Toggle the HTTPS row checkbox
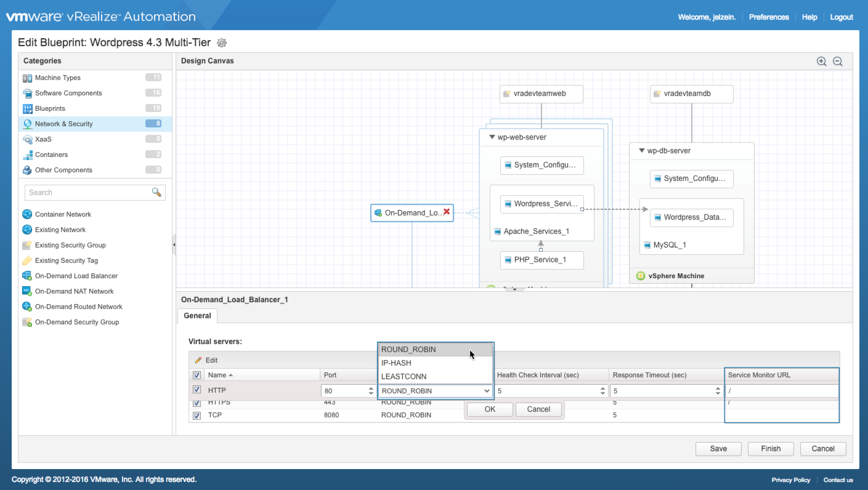This screenshot has height=490, width=868. 197,403
